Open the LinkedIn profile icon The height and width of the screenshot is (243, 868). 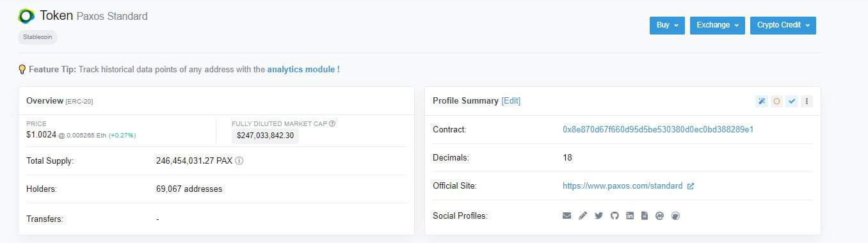tap(630, 216)
